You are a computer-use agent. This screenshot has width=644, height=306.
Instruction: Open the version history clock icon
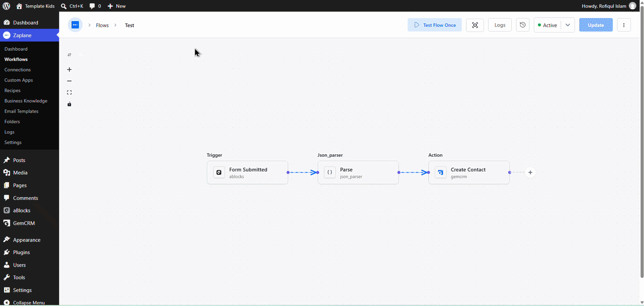coord(523,25)
